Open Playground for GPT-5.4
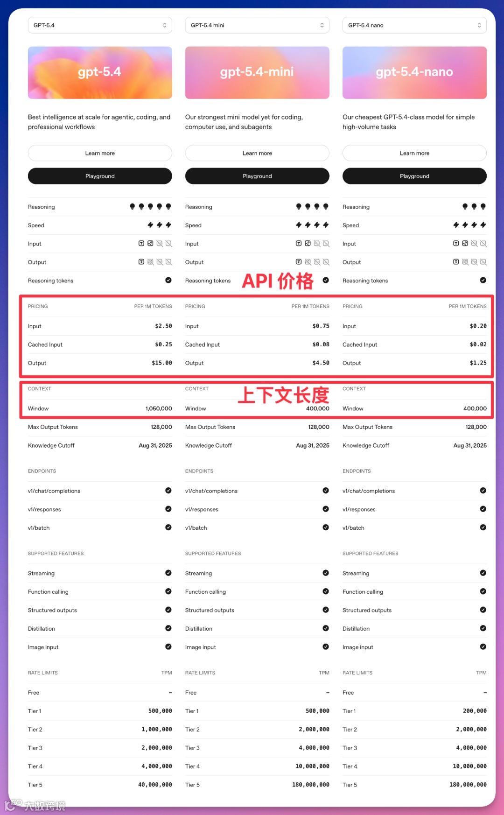 (x=100, y=176)
